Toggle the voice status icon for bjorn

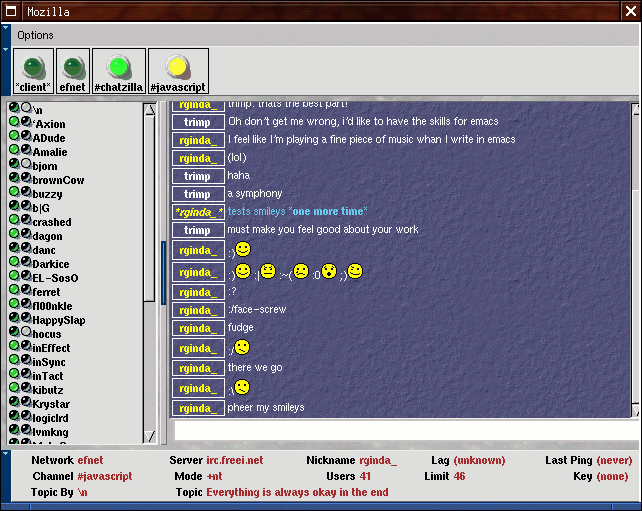click(x=26, y=163)
